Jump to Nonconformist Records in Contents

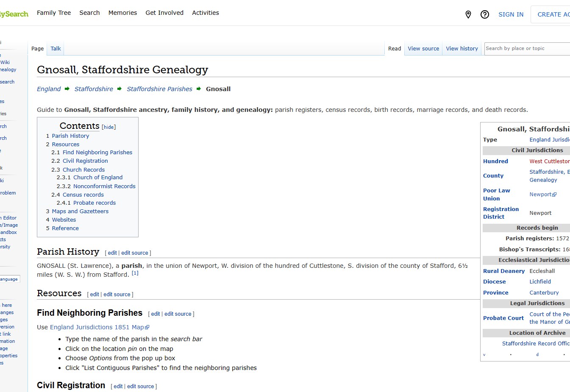[104, 186]
